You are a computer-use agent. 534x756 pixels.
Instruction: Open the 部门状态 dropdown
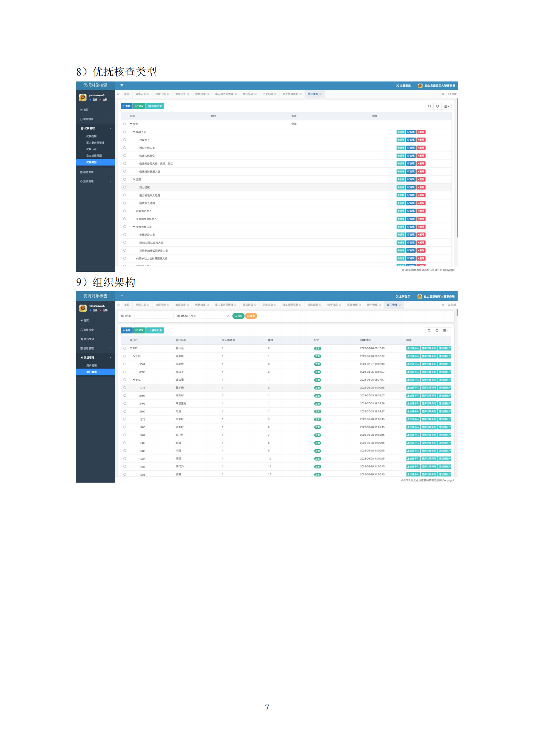[x=209, y=316]
